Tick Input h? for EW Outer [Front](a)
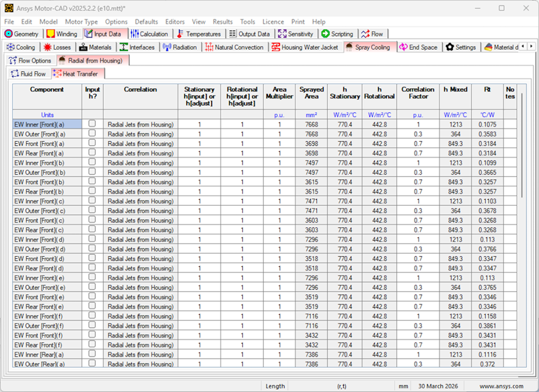Screen dimensions: 539x392 92,133
